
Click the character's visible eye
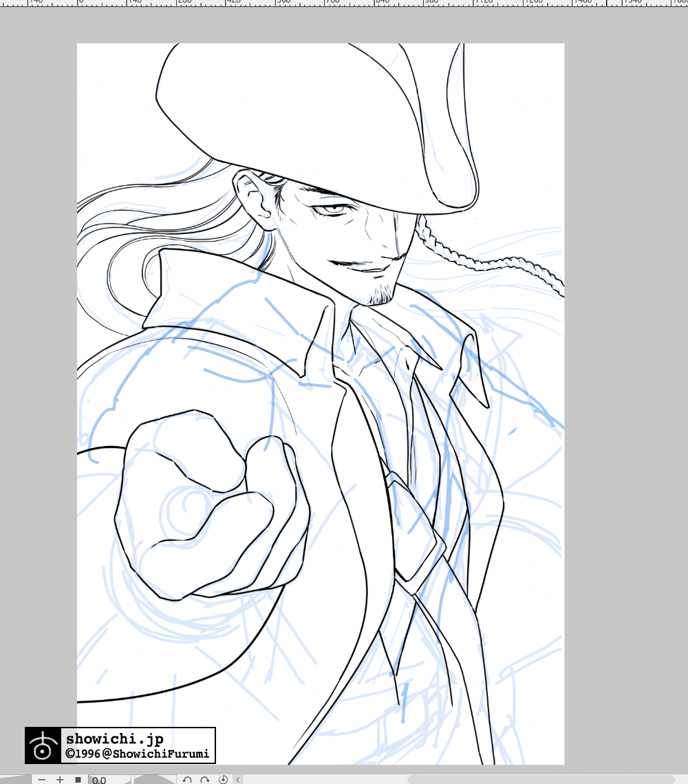pyautogui.click(x=334, y=207)
